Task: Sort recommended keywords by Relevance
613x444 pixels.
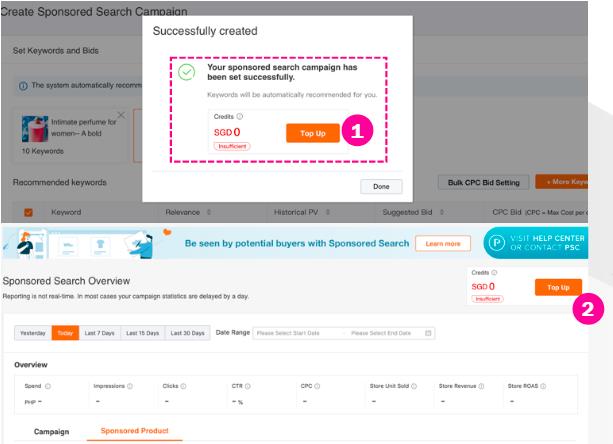Action: pyautogui.click(x=209, y=212)
